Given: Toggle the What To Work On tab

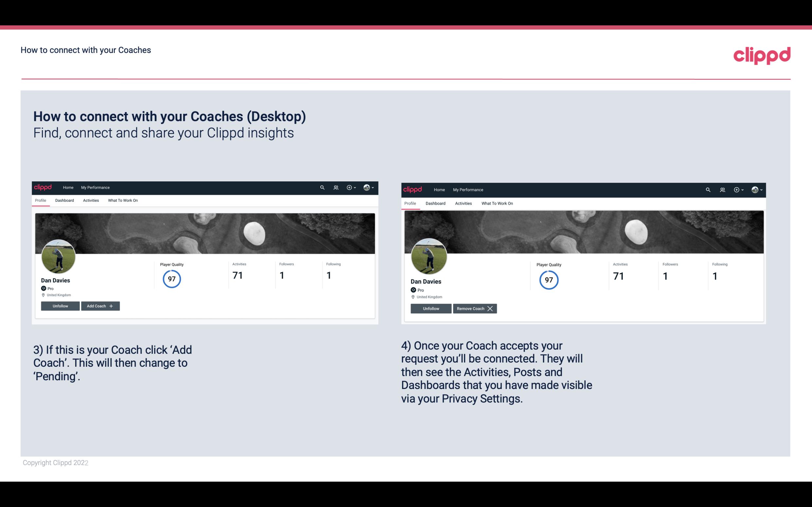Looking at the screenshot, I should coord(122,200).
